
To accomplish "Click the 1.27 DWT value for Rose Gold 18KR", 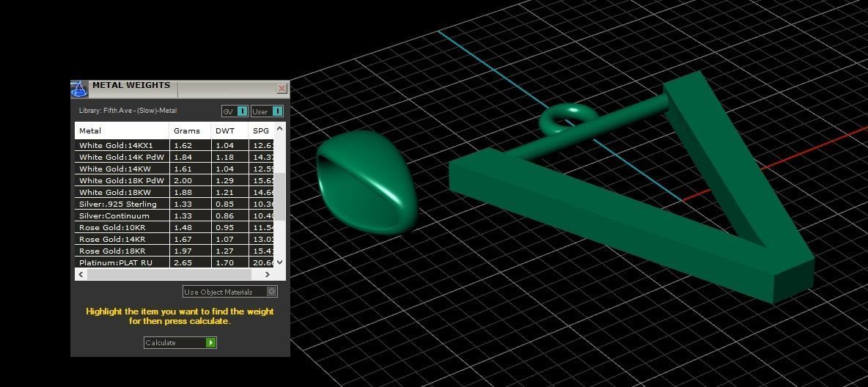I will [225, 251].
